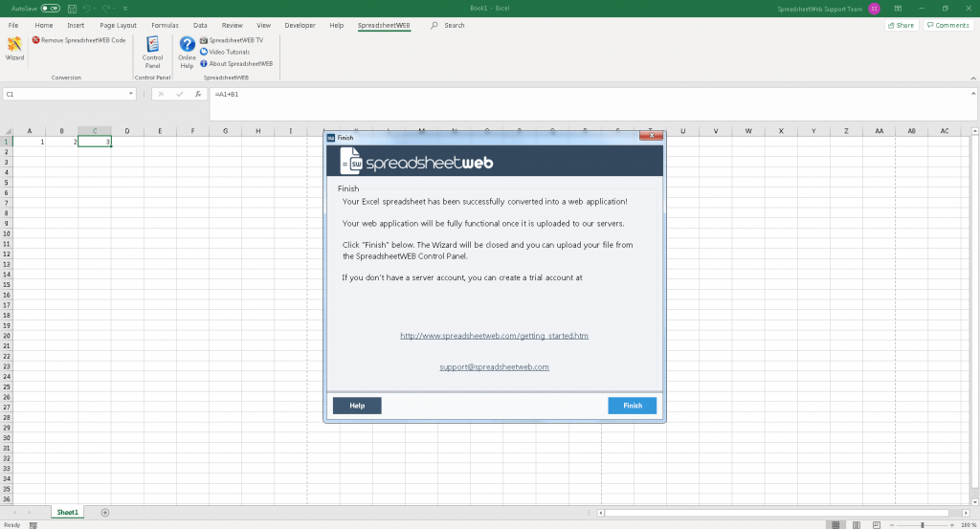The image size is (980, 529).
Task: Click the support@spreadsheetweb.com email link
Action: point(494,366)
